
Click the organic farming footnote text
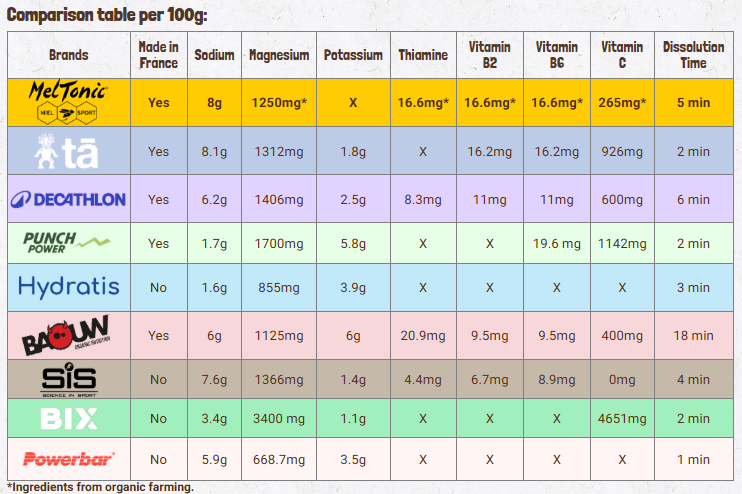pos(100,487)
